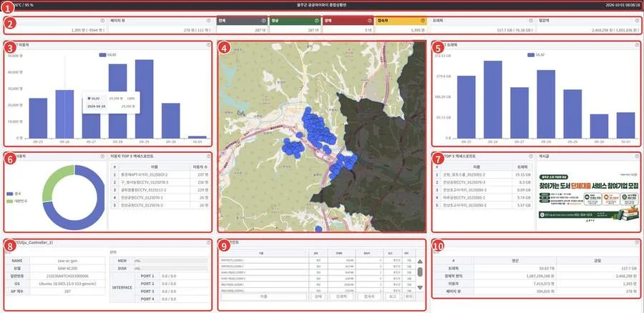Screen dimensions: 644x313
Task: Select the traffic TOP 5 row with 19.15 GB
Action: tap(484, 174)
